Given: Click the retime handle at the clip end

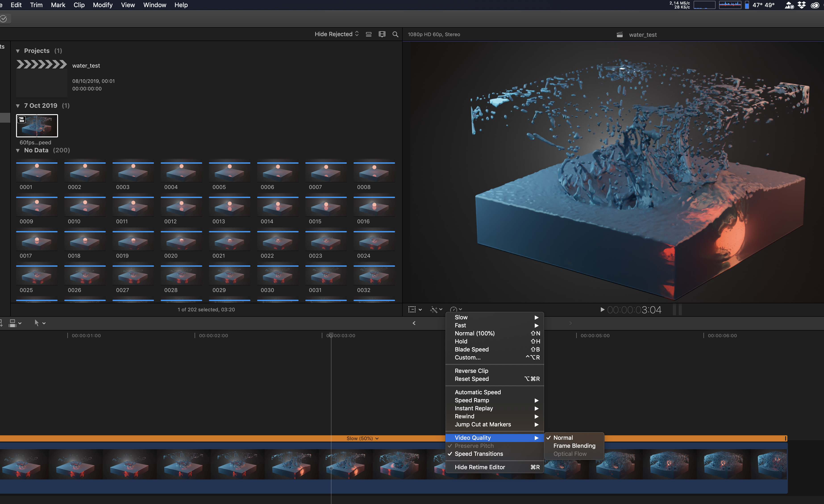Looking at the screenshot, I should pyautogui.click(x=785, y=438).
